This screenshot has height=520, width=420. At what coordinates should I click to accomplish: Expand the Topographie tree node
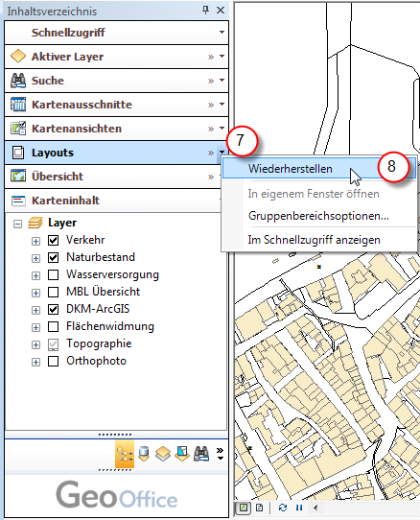click(x=35, y=344)
